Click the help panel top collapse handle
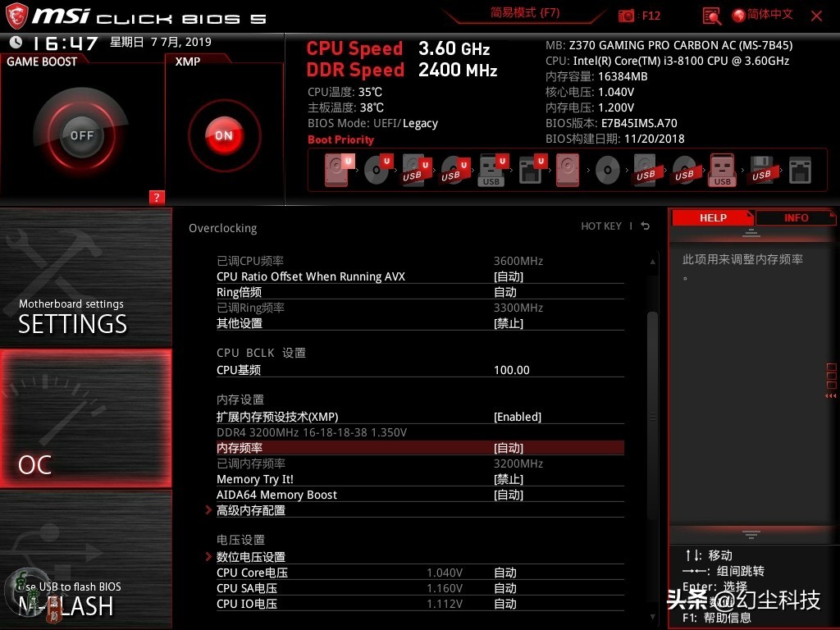The width and height of the screenshot is (840, 630). click(x=751, y=233)
